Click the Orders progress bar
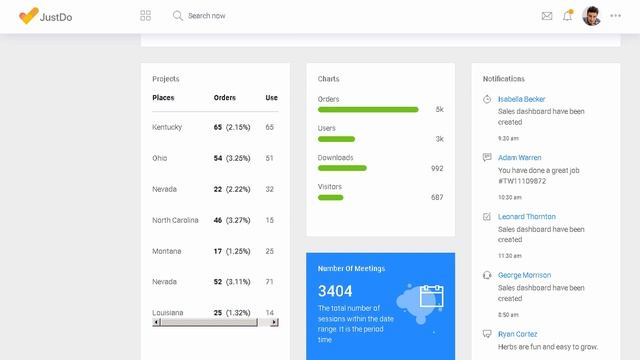Image resolution: width=640 pixels, height=360 pixels. 368,109
